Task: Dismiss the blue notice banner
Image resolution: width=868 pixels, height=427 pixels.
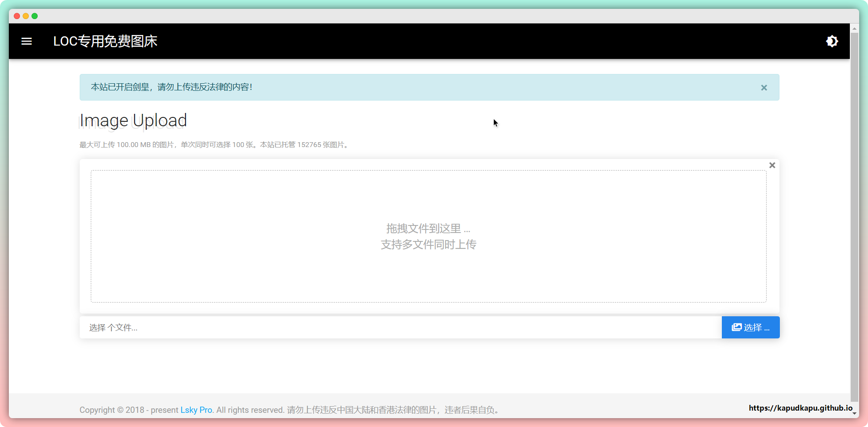Action: coord(763,88)
